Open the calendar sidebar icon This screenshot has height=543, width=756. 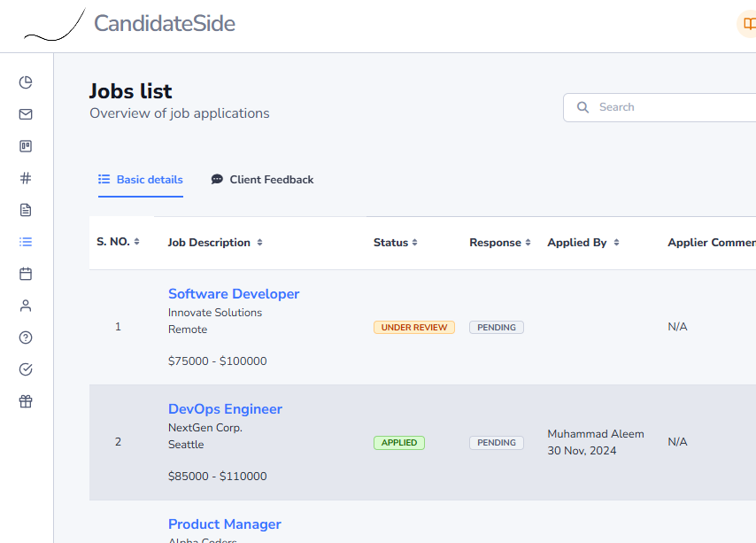tap(26, 274)
